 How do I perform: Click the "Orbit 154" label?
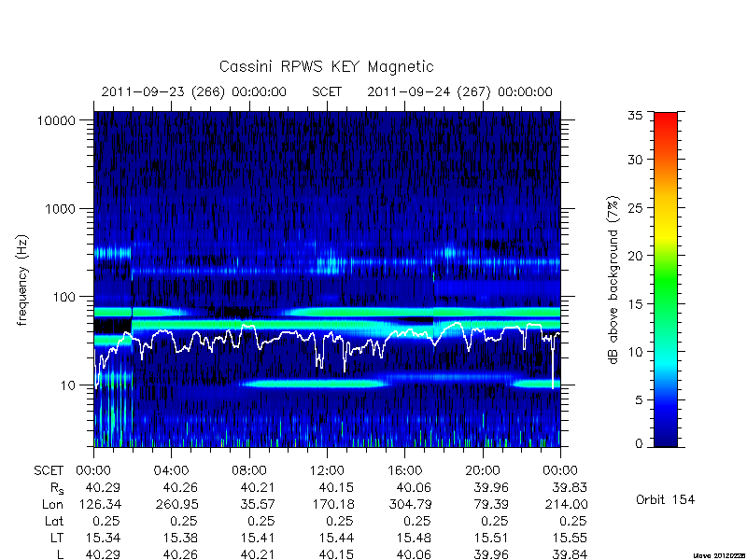(665, 500)
